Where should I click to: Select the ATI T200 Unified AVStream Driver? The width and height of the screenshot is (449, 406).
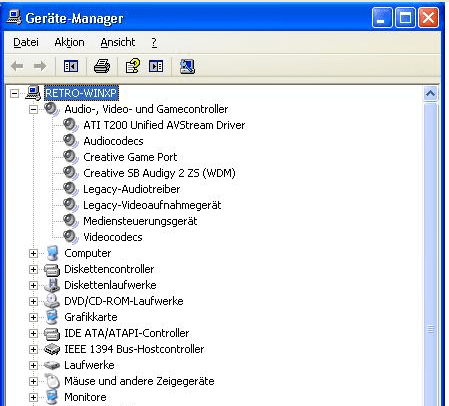tap(164, 125)
